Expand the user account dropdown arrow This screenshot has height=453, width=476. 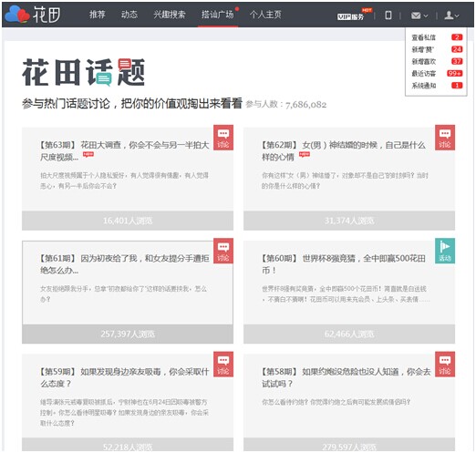click(457, 15)
